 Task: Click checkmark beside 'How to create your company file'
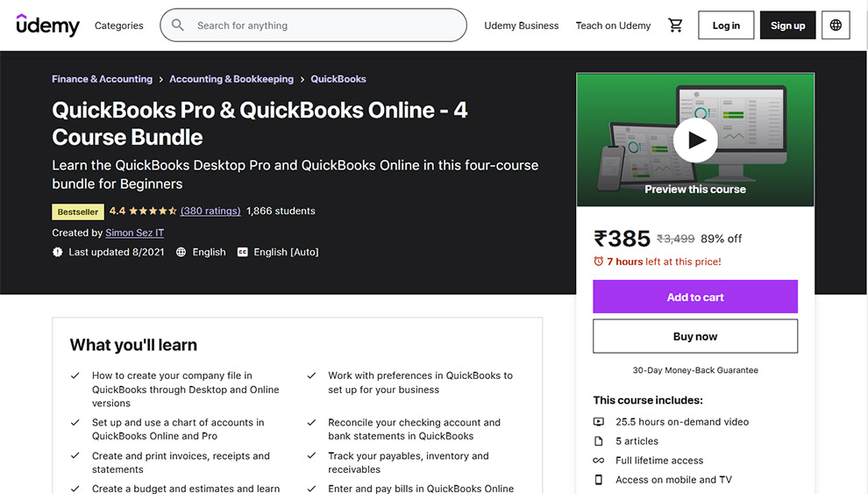[75, 376]
